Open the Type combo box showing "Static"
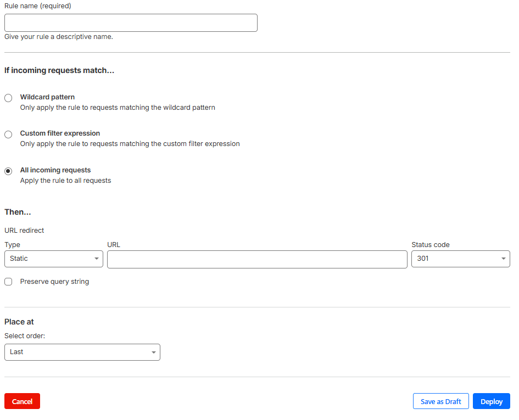This screenshot has height=420, width=519. click(x=53, y=259)
